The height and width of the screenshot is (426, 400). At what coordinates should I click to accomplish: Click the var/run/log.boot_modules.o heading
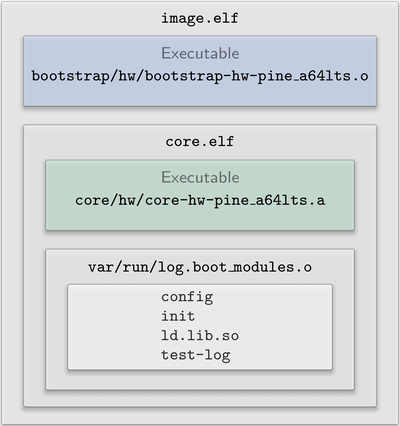[200, 267]
